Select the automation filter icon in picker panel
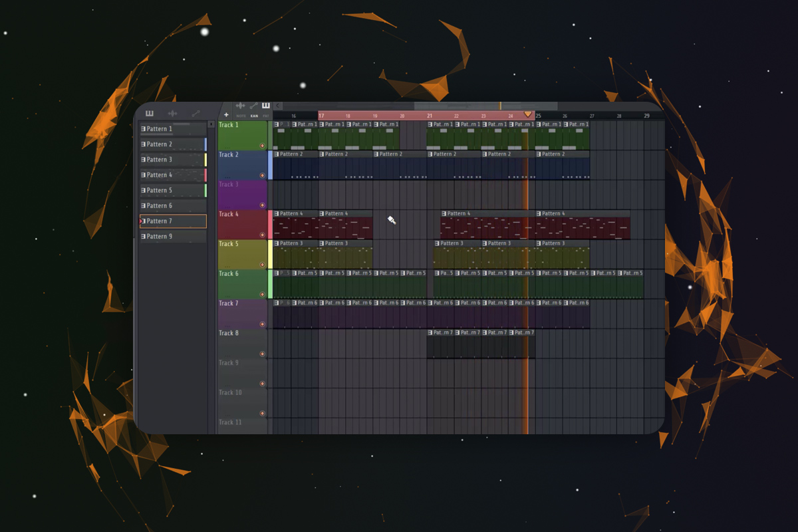Viewport: 798px width, 532px height. click(x=195, y=112)
